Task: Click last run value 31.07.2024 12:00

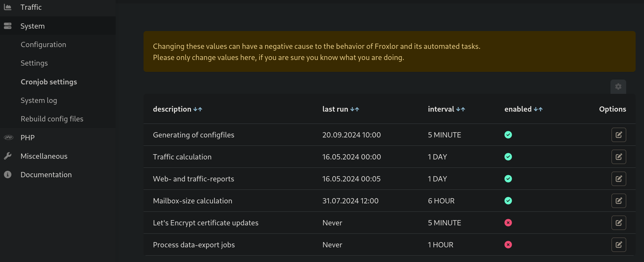Action: tap(350, 201)
